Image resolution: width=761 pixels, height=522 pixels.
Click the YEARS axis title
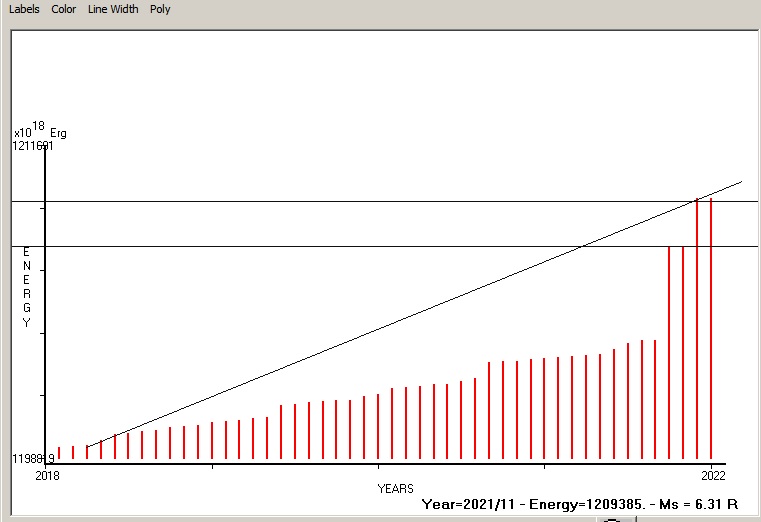click(x=395, y=488)
